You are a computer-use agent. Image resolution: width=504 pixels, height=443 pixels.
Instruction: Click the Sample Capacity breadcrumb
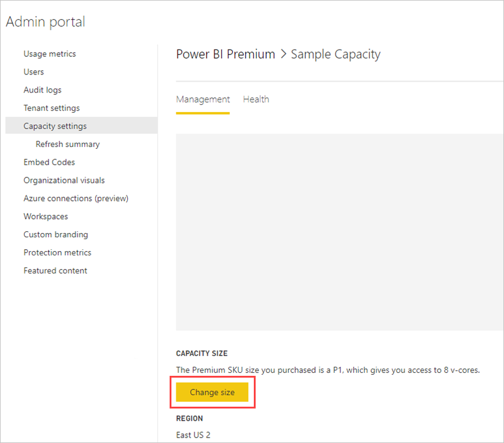(336, 54)
